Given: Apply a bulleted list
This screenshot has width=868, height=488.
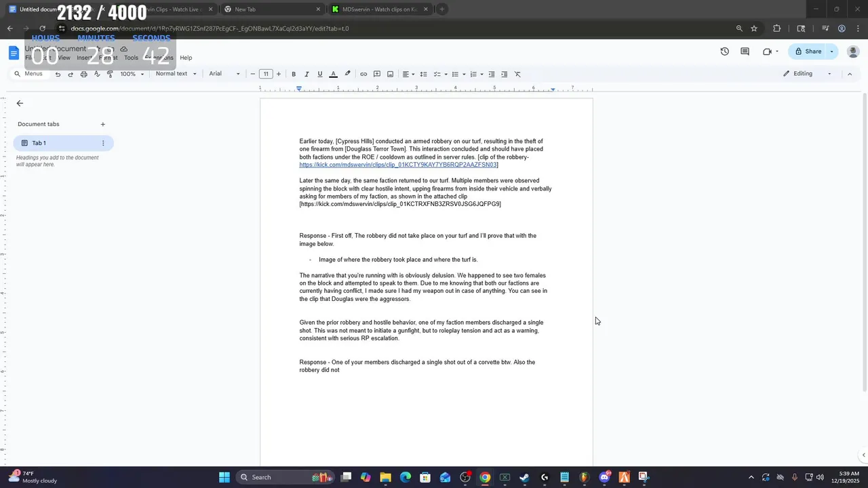Looking at the screenshot, I should (455, 74).
